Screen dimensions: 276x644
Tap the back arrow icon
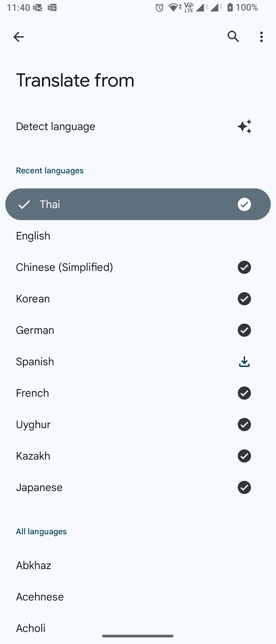[x=18, y=37]
